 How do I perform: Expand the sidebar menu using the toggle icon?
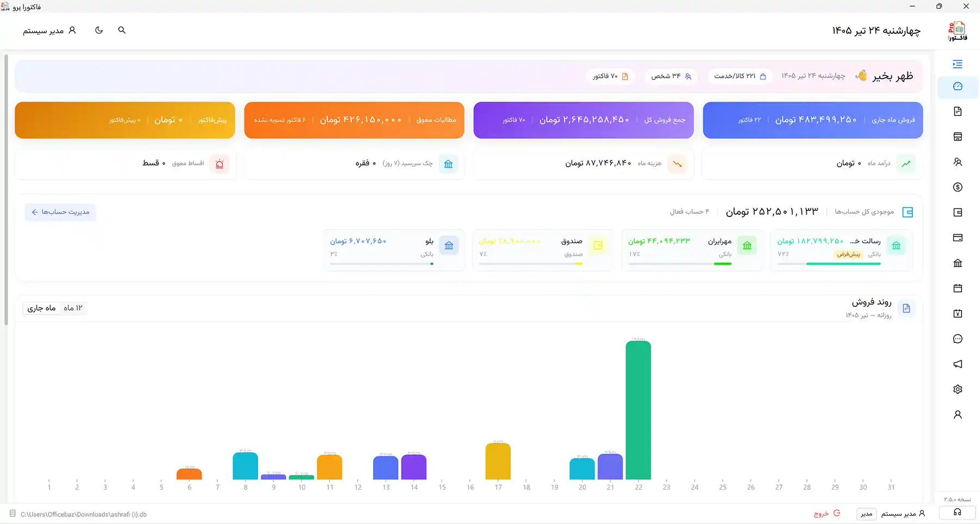(958, 64)
